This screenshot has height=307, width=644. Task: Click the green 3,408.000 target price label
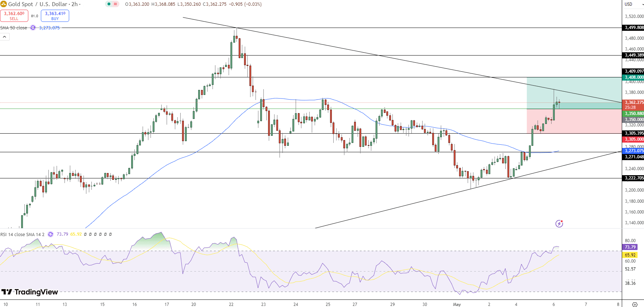click(x=634, y=77)
